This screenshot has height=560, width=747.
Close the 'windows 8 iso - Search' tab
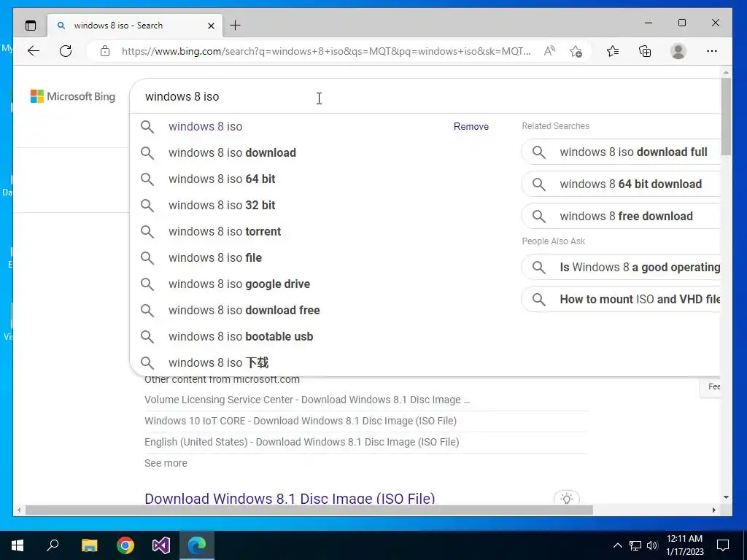pyautogui.click(x=211, y=26)
